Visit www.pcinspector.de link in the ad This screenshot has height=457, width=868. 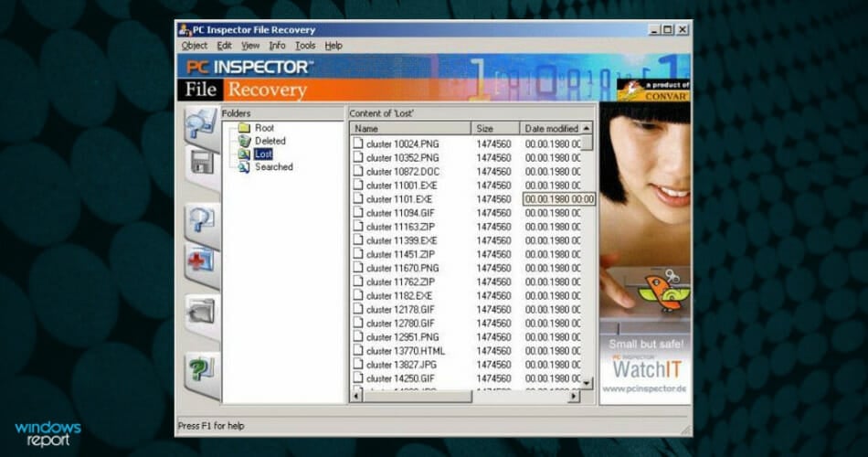point(644,388)
